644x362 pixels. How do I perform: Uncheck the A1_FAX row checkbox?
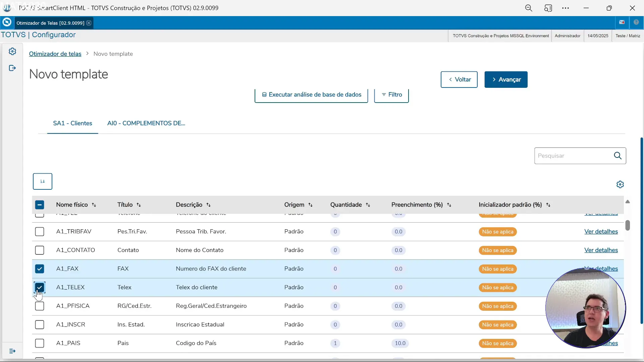point(40,269)
